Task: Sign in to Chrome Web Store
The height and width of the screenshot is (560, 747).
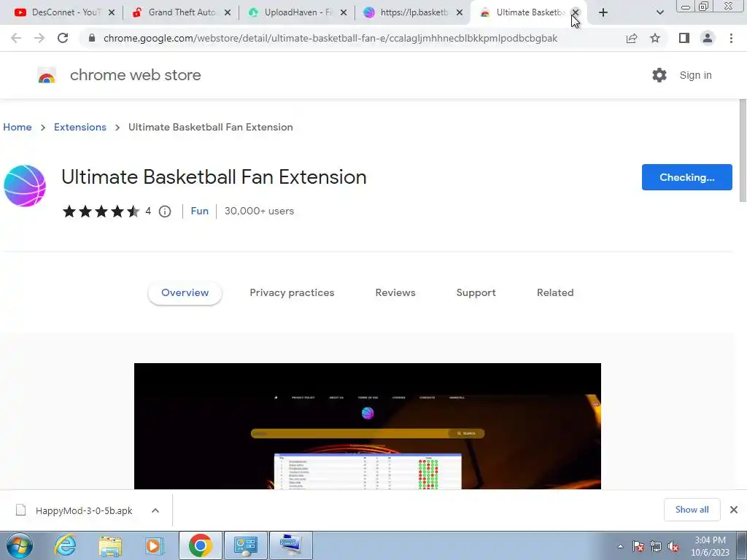Action: pos(695,75)
